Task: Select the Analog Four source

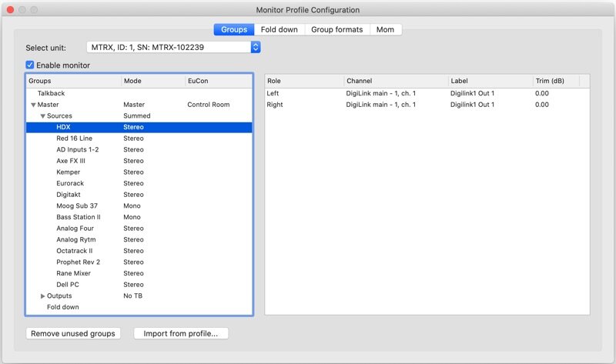Action: point(139,229)
